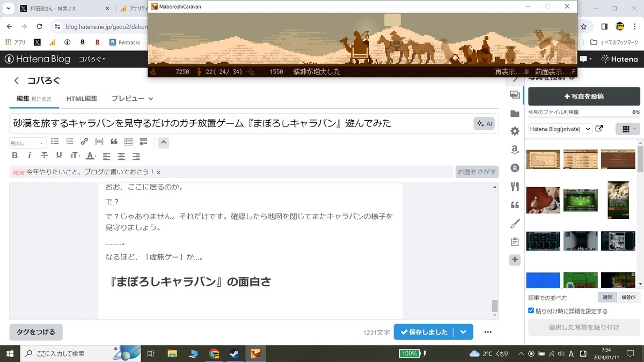This screenshot has width=644, height=362.
Task: Apply underline formatting
Action: [x=59, y=156]
